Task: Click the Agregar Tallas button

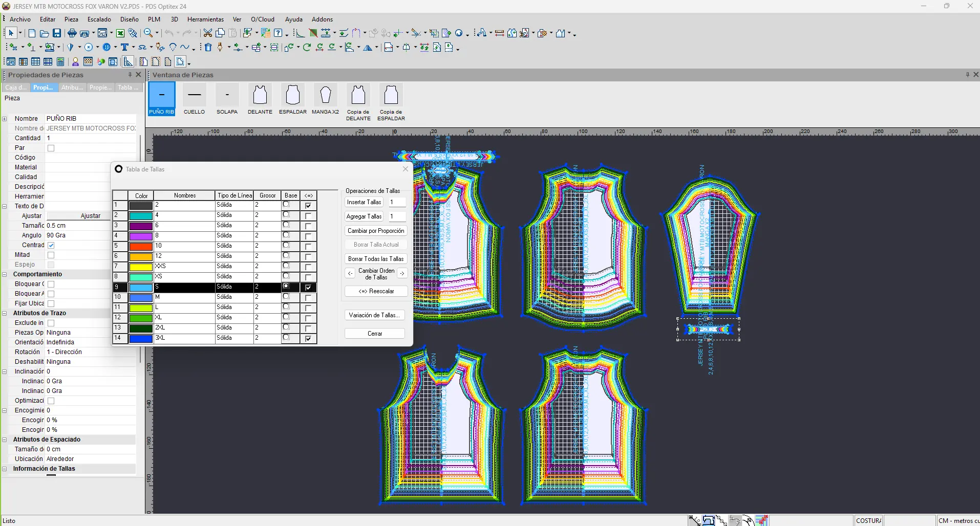Action: [364, 216]
